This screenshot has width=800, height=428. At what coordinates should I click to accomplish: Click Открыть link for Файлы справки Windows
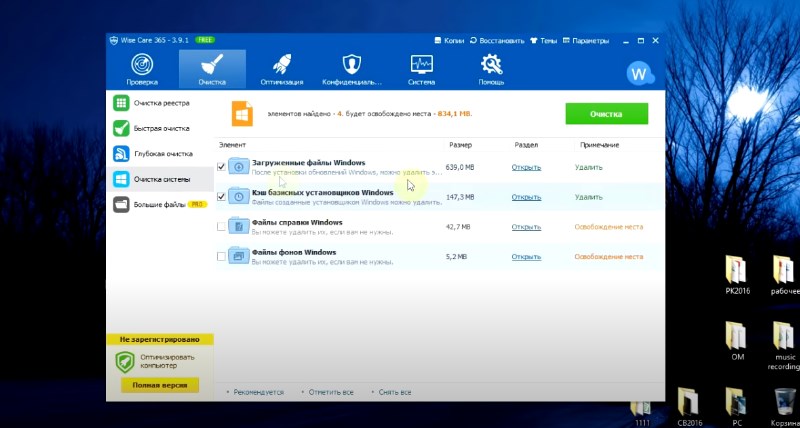pyautogui.click(x=526, y=227)
